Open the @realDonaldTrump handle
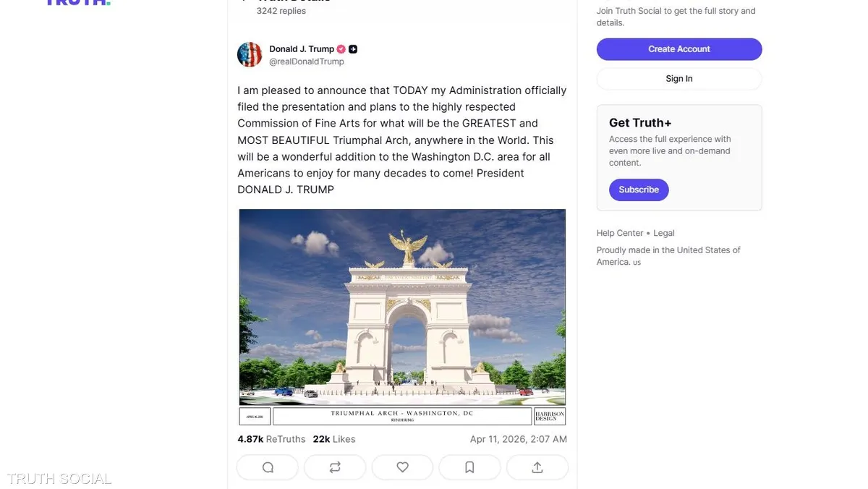The width and height of the screenshot is (868, 489). (x=307, y=62)
